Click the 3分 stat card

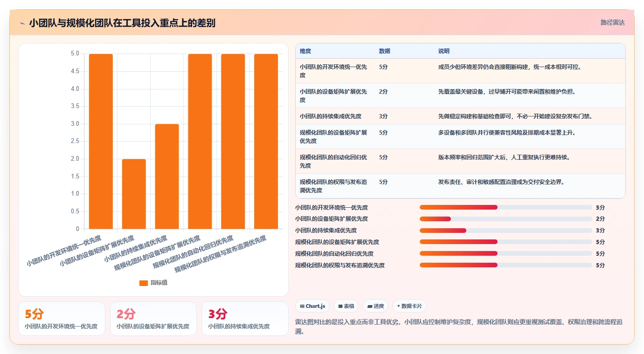[245, 319]
